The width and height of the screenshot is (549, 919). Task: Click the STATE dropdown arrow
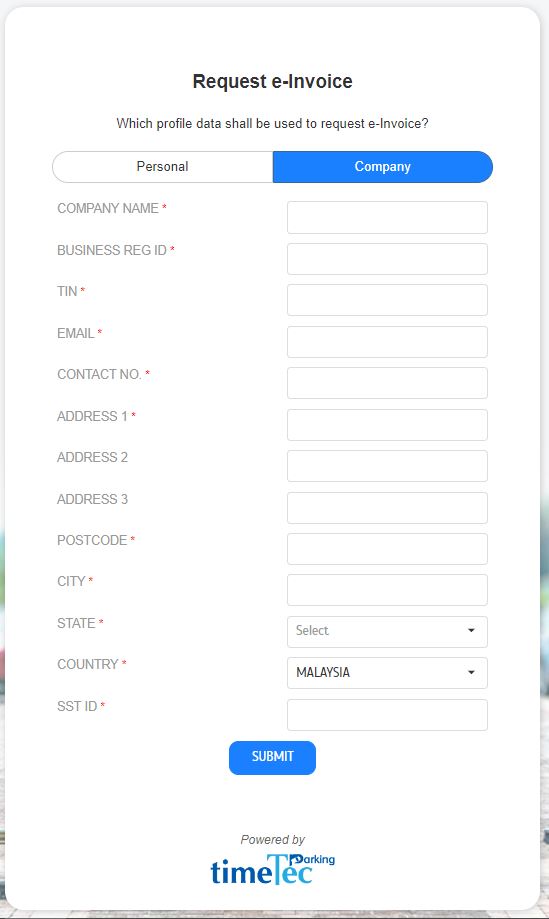[x=471, y=631]
